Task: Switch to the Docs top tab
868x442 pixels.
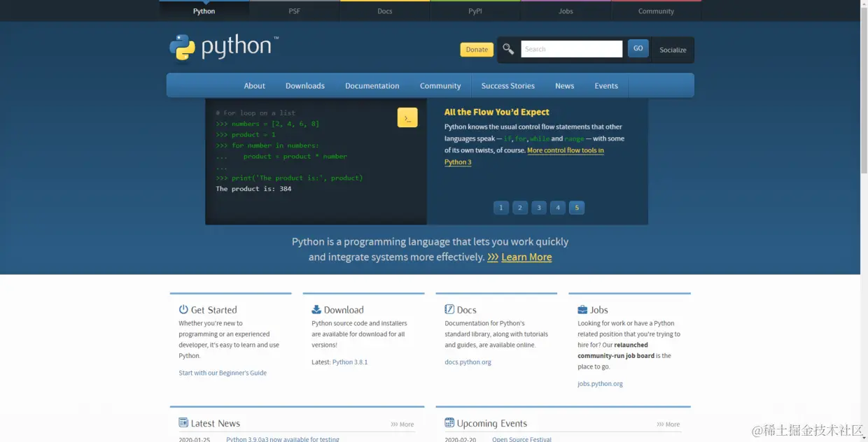Action: point(385,11)
